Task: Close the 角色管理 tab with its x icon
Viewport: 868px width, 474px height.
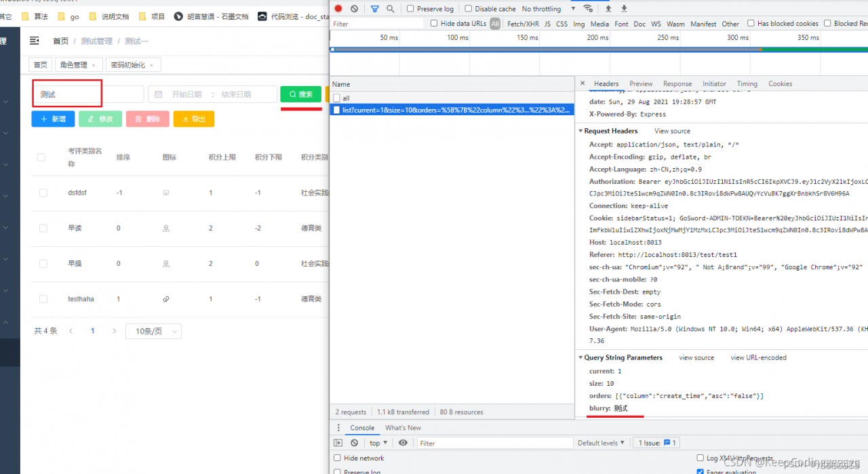Action: pyautogui.click(x=94, y=65)
